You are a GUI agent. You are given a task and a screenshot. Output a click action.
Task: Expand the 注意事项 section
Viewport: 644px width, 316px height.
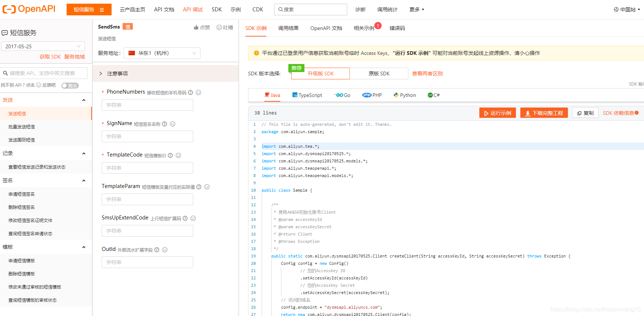point(165,74)
